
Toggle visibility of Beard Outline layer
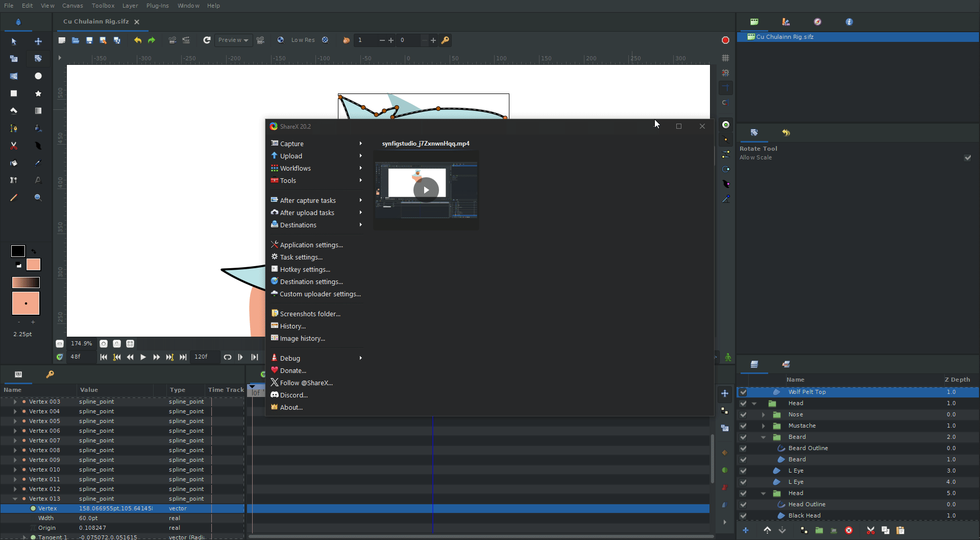(x=743, y=449)
